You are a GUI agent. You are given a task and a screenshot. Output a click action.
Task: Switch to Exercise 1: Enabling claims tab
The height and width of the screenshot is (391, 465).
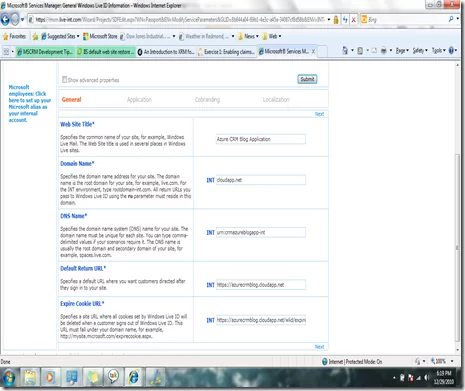[227, 52]
